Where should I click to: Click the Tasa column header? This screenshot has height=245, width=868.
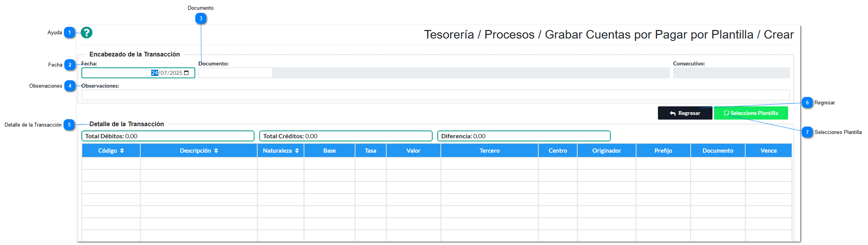click(x=371, y=151)
